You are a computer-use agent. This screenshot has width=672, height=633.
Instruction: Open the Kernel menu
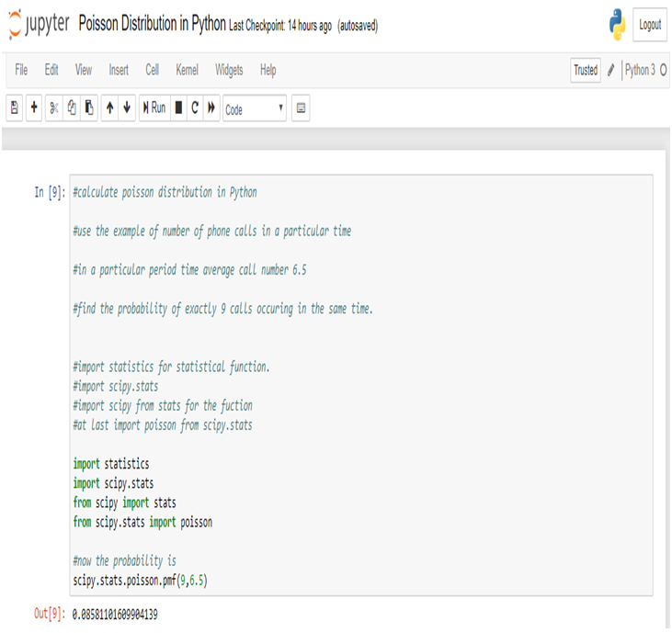click(x=187, y=70)
